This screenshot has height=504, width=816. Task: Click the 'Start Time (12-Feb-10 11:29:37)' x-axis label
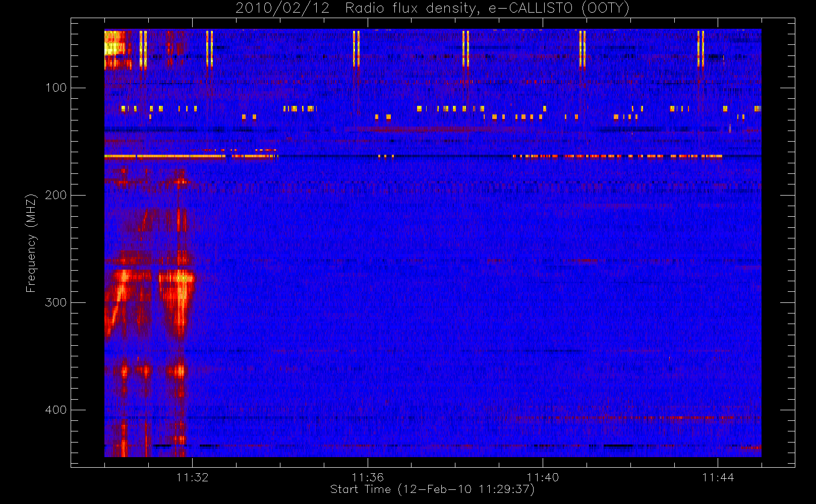(x=432, y=489)
